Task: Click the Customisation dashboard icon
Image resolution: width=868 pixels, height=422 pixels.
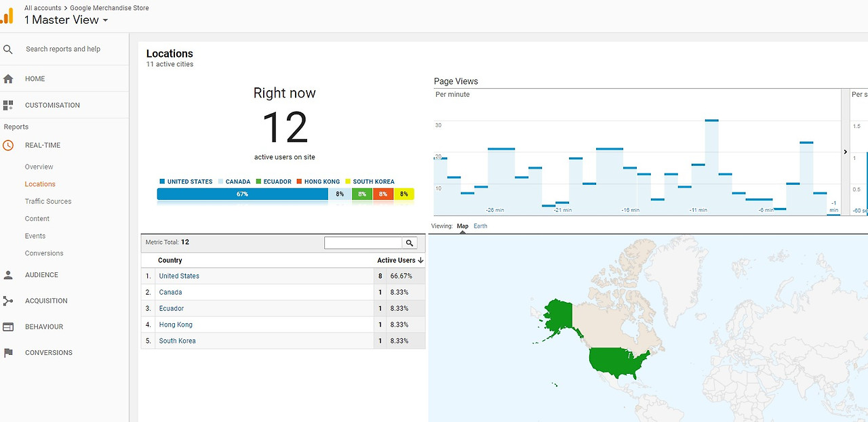Action: (8, 105)
